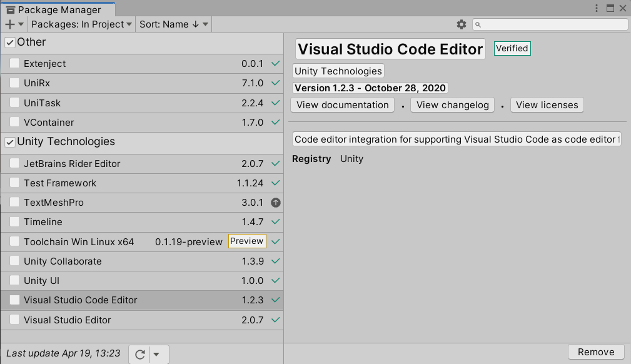Image resolution: width=631 pixels, height=364 pixels.
Task: Check the Extenject package checkbox
Action: coord(14,63)
